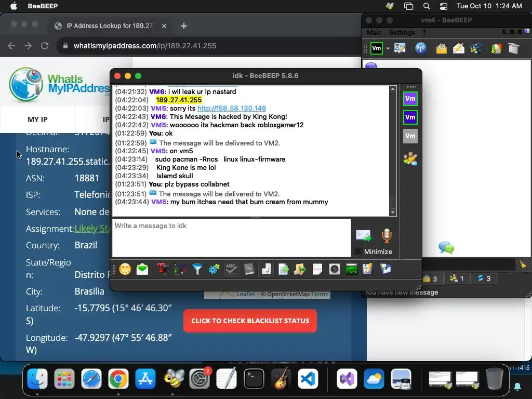Switch to the blue icon tab showing 3
The width and height of the screenshot is (532, 399).
pos(484,278)
